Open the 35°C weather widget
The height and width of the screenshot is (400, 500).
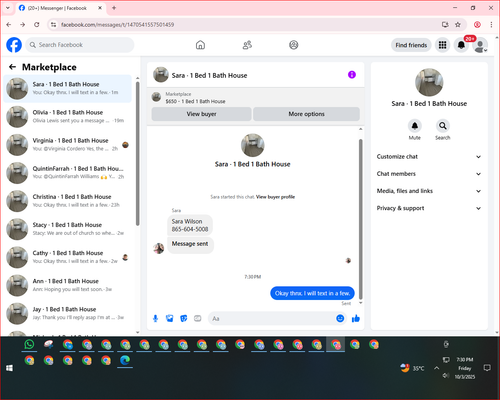[413, 368]
